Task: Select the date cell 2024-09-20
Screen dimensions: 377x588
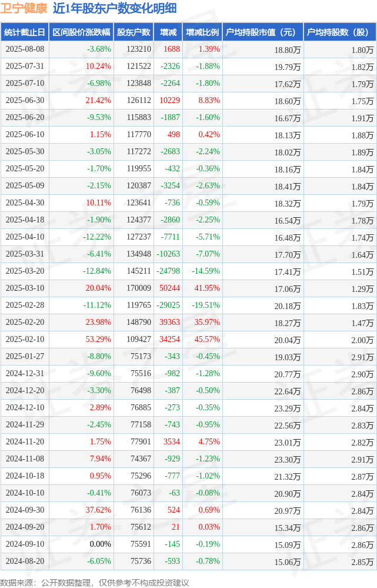Action: click(25, 527)
